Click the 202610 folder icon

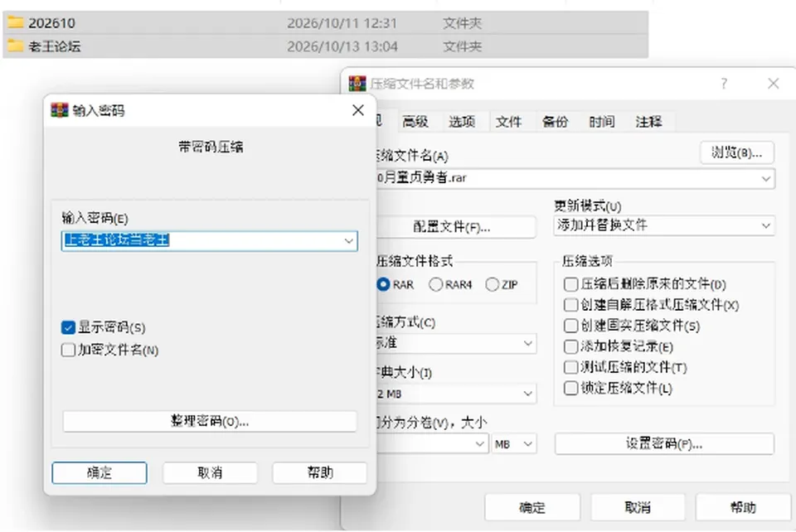[15, 22]
